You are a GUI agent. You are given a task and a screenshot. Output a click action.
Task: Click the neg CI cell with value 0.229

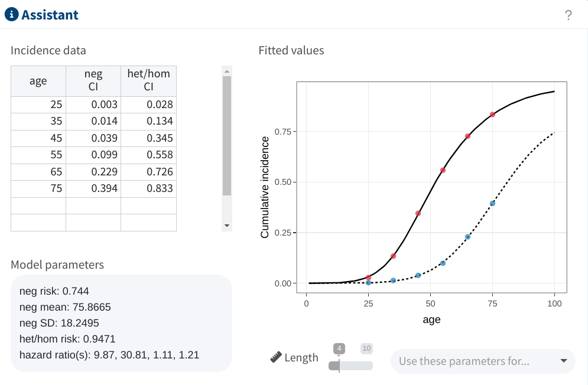coord(93,172)
